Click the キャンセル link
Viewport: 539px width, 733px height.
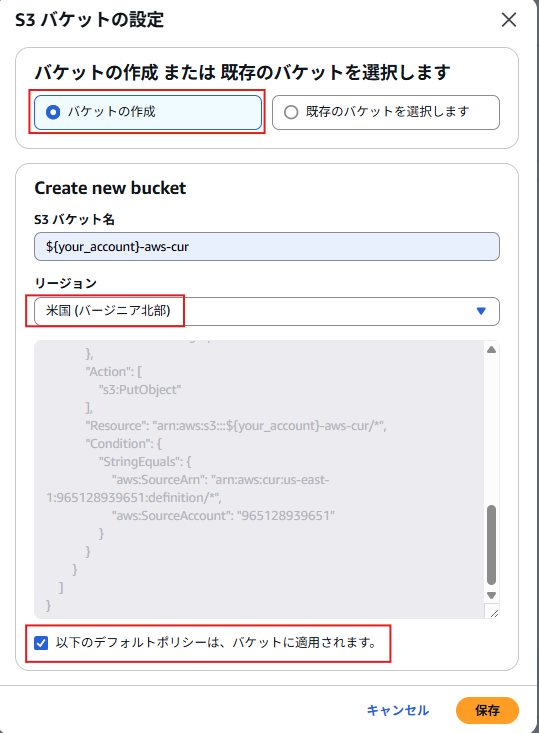pyautogui.click(x=398, y=710)
